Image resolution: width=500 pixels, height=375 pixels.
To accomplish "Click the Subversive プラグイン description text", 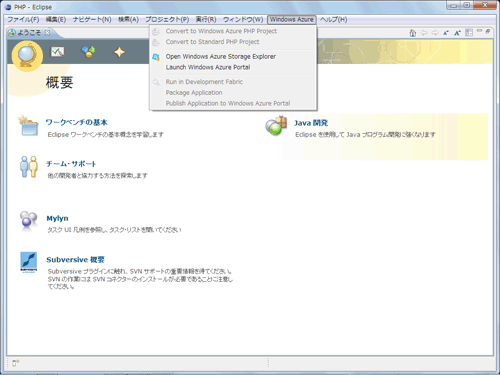I will (140, 279).
